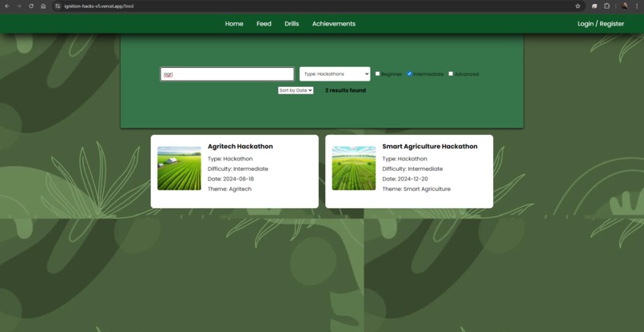The width and height of the screenshot is (644, 332).
Task: Click the Smart Agriculture Hackathon field thumbnail
Action: pyautogui.click(x=354, y=168)
